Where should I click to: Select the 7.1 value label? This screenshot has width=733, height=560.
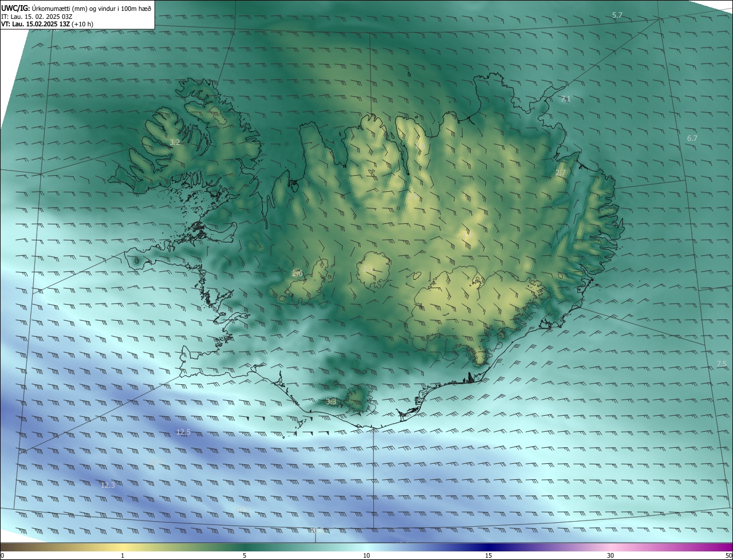click(x=566, y=99)
